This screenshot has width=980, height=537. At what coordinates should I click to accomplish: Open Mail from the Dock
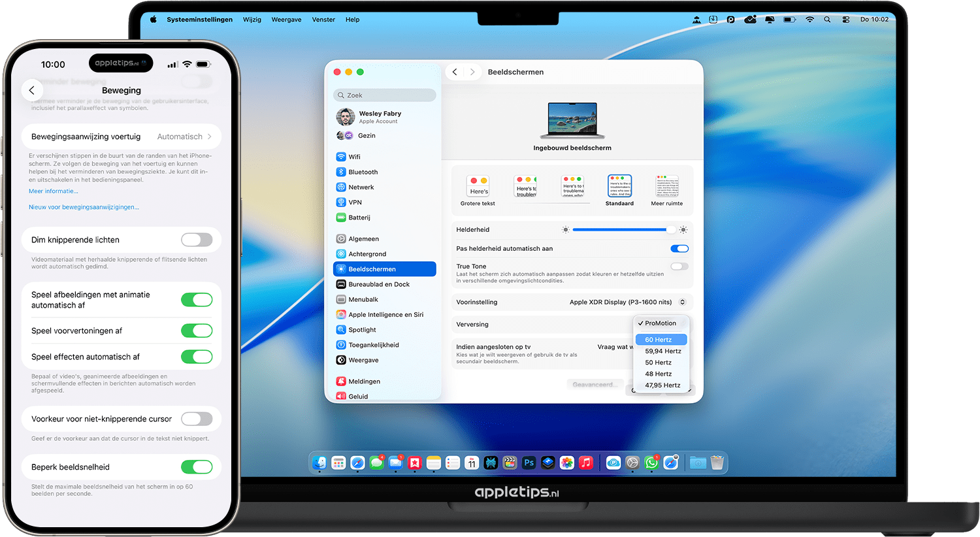point(395,463)
